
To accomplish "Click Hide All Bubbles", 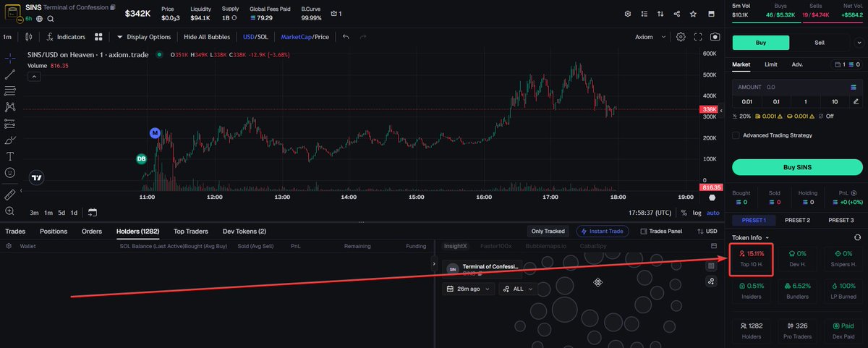I will 207,37.
